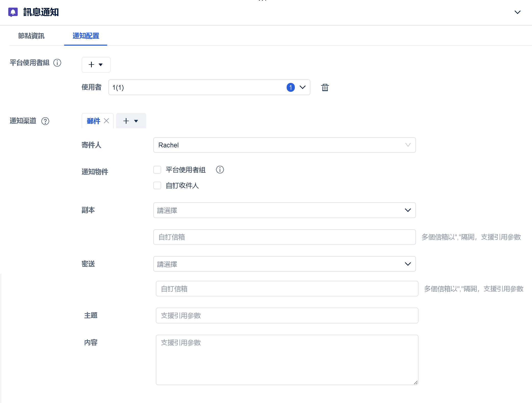The image size is (532, 403).
Task: Select the 郵件 channel tab
Action: point(93,121)
